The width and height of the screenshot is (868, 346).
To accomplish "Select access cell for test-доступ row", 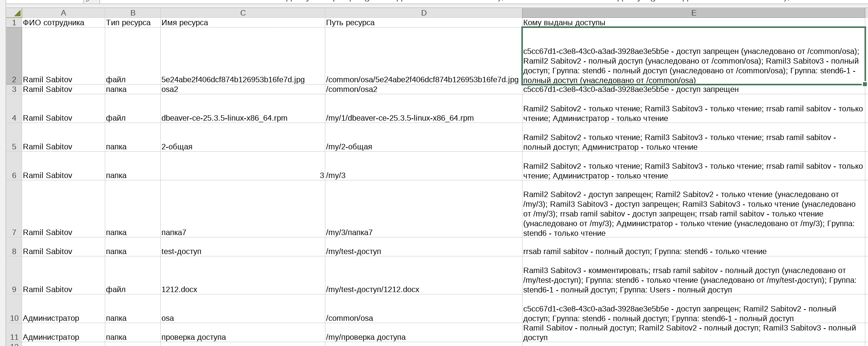I will coord(694,247).
